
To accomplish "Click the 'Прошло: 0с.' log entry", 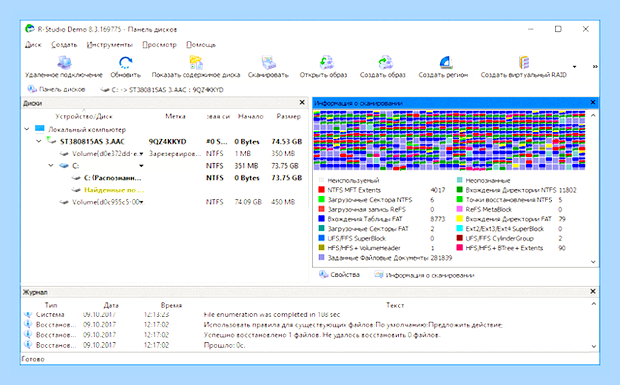I will (x=224, y=345).
